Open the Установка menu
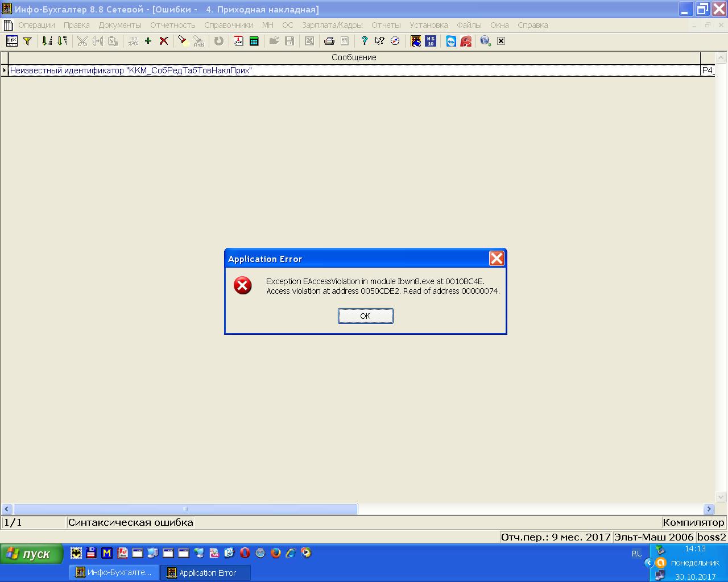 coord(429,25)
